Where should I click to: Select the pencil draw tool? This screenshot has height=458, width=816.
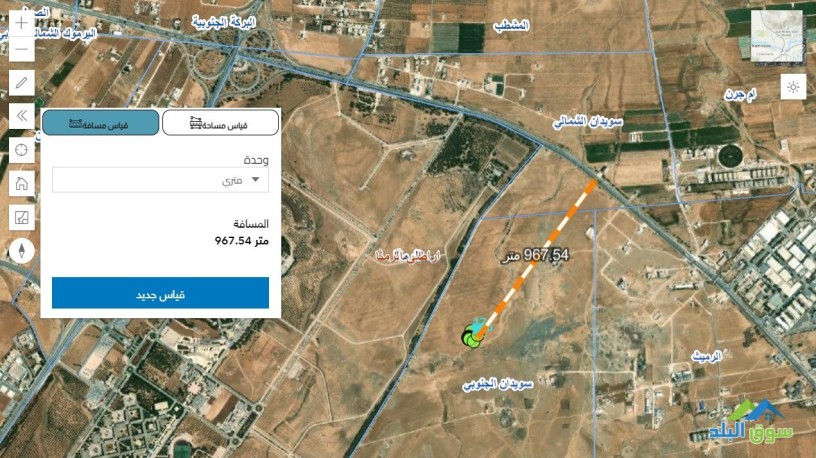21,83
